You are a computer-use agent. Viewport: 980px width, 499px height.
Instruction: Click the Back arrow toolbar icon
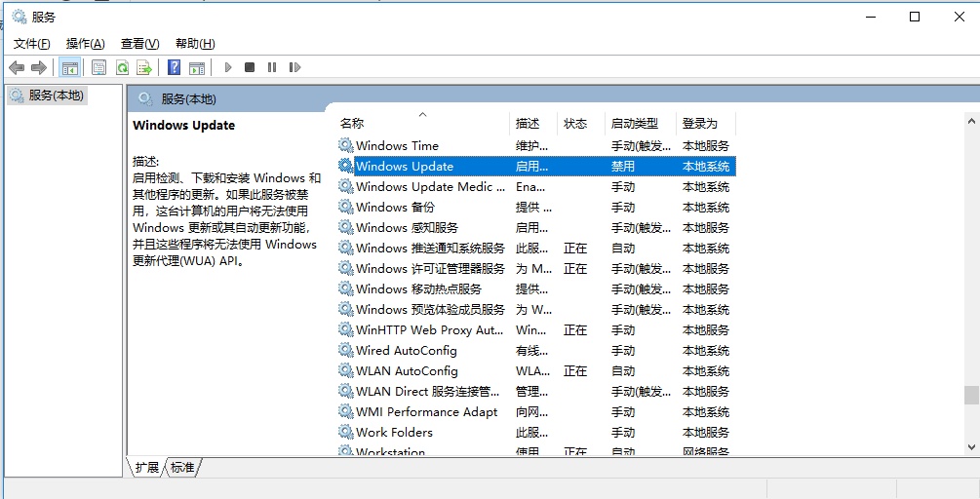pos(17,67)
